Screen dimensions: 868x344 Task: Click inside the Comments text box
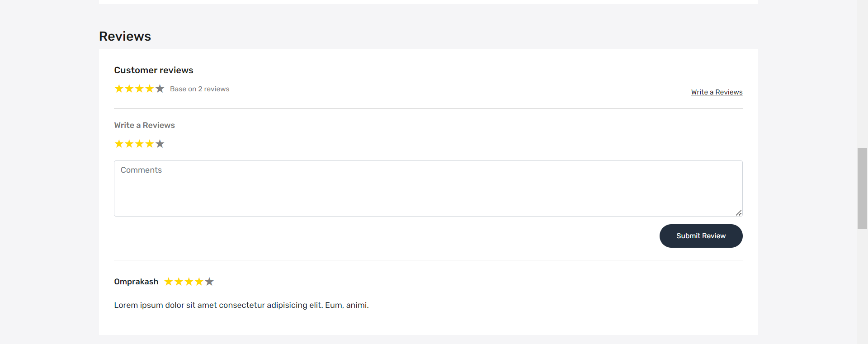428,188
